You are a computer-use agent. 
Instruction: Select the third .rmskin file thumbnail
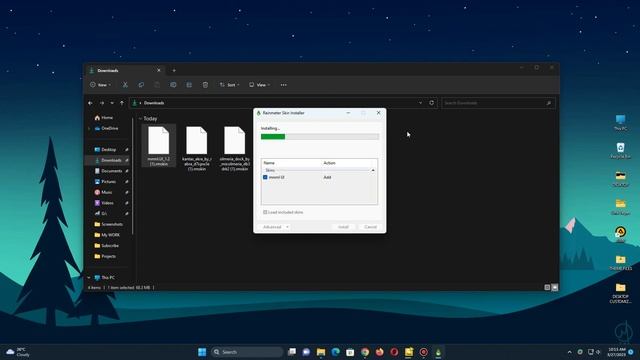[x=235, y=148]
